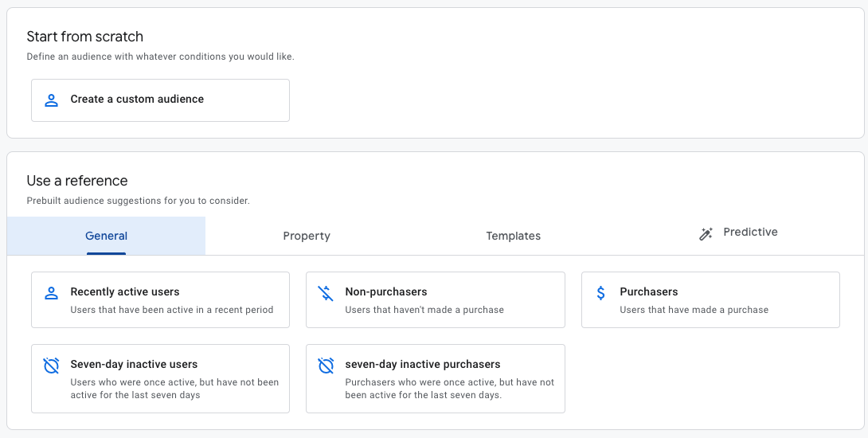This screenshot has height=438, width=868.
Task: Click description 'Users that have been active in a recent period'
Action: point(171,310)
